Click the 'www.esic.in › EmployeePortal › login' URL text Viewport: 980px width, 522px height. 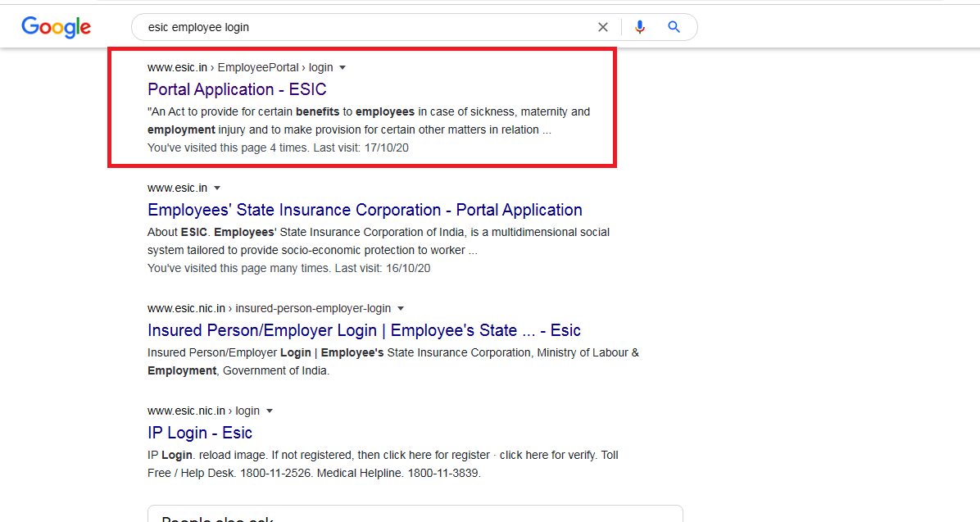click(x=240, y=67)
